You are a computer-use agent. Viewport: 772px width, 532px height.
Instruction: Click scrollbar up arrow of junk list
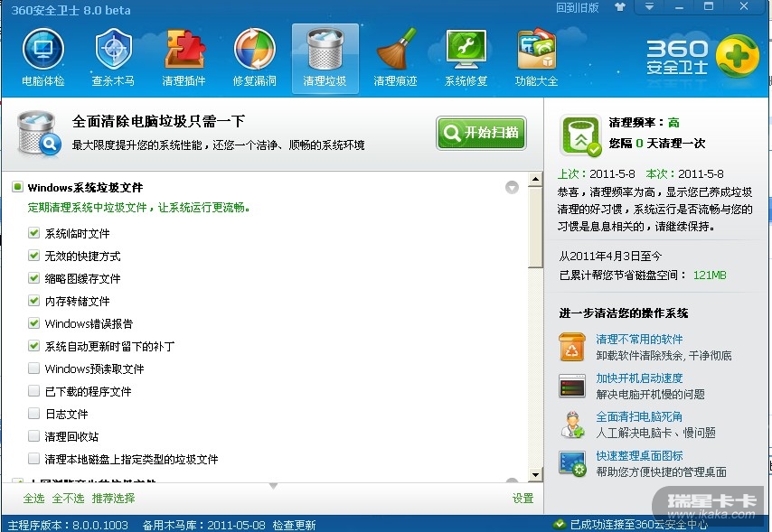coord(535,179)
